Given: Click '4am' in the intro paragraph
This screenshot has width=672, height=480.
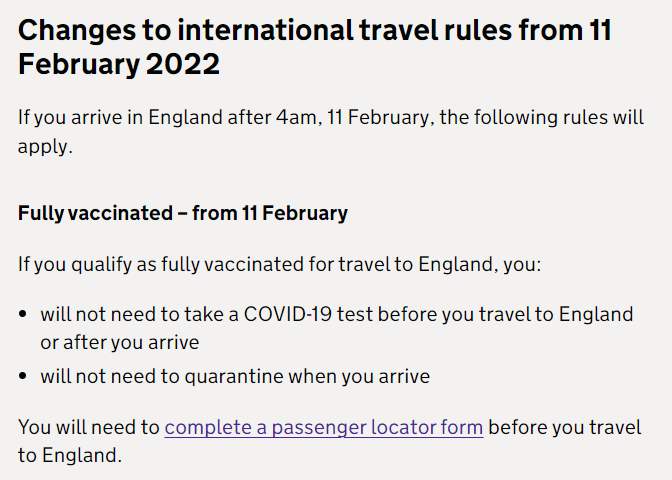Looking at the screenshot, I should pyautogui.click(x=295, y=116).
